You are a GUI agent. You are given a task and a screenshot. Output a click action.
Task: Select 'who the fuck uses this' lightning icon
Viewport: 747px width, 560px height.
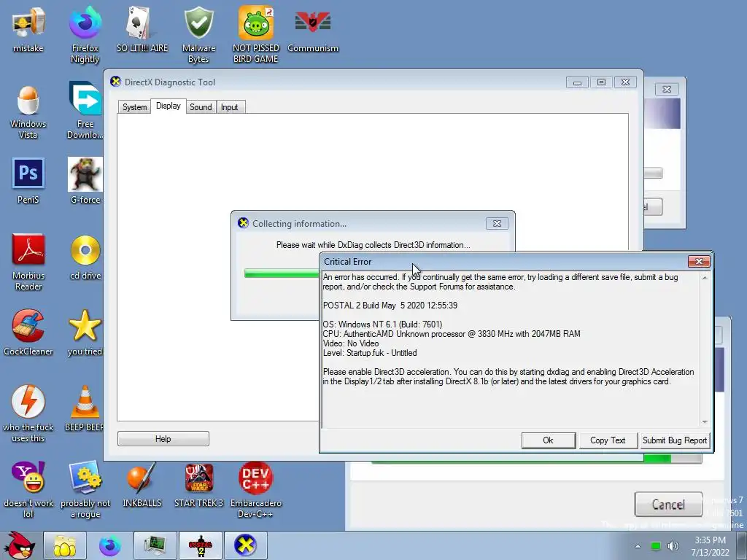pyautogui.click(x=28, y=413)
